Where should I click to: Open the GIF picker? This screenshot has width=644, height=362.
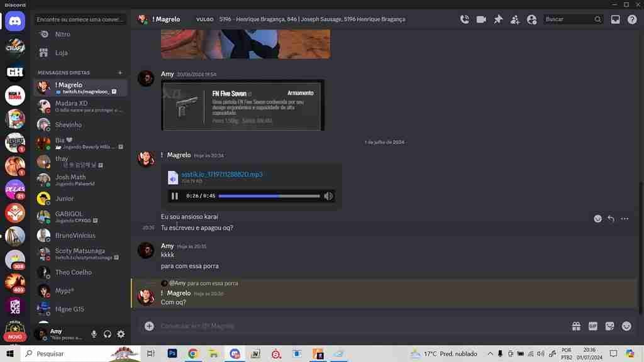point(593,326)
